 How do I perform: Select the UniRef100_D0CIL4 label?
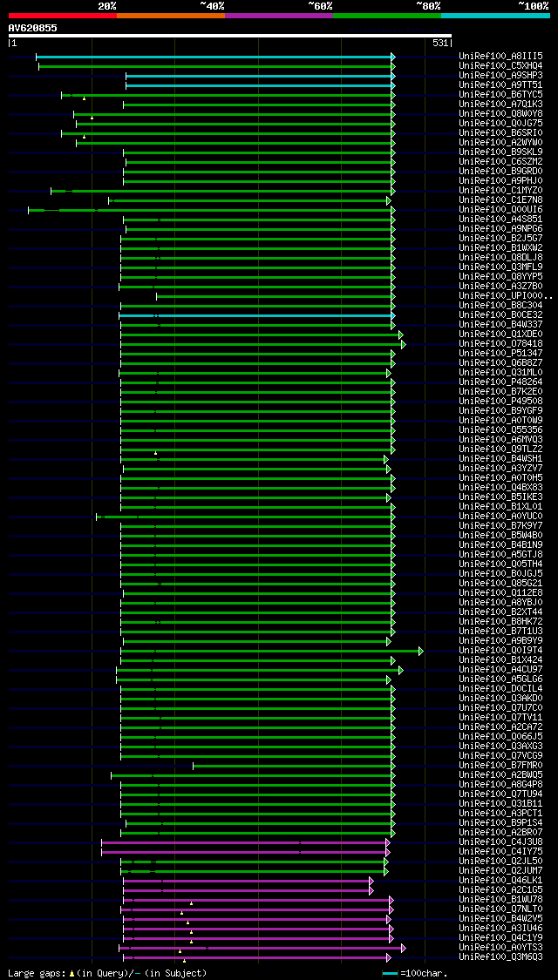[x=500, y=689]
